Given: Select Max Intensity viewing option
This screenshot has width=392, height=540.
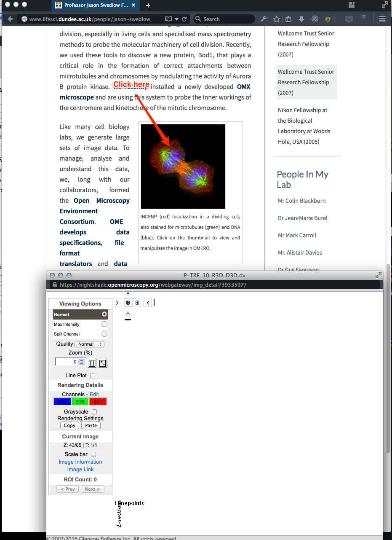Looking at the screenshot, I should tap(104, 325).
